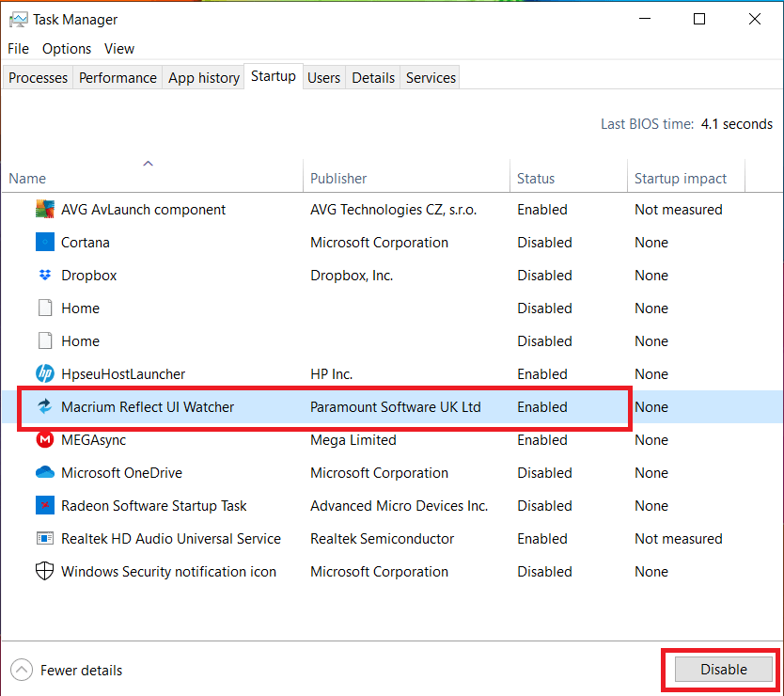Screen dimensions: 784x696
Task: Select the Cortana entry name
Action: [x=86, y=242]
